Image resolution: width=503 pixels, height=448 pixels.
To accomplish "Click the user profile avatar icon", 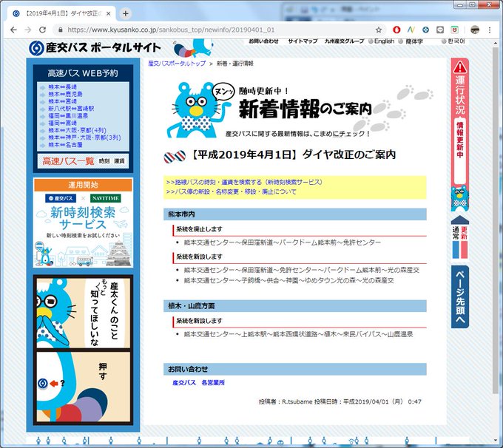I will (x=475, y=30).
